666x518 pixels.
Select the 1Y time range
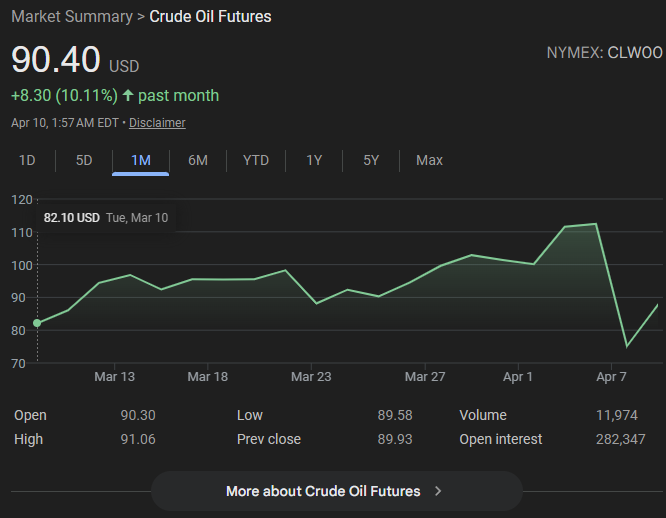(314, 160)
